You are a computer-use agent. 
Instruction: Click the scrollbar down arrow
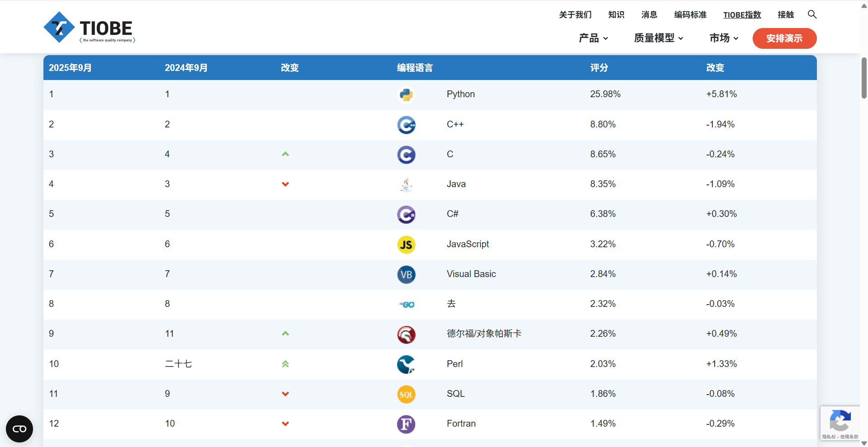(864, 443)
